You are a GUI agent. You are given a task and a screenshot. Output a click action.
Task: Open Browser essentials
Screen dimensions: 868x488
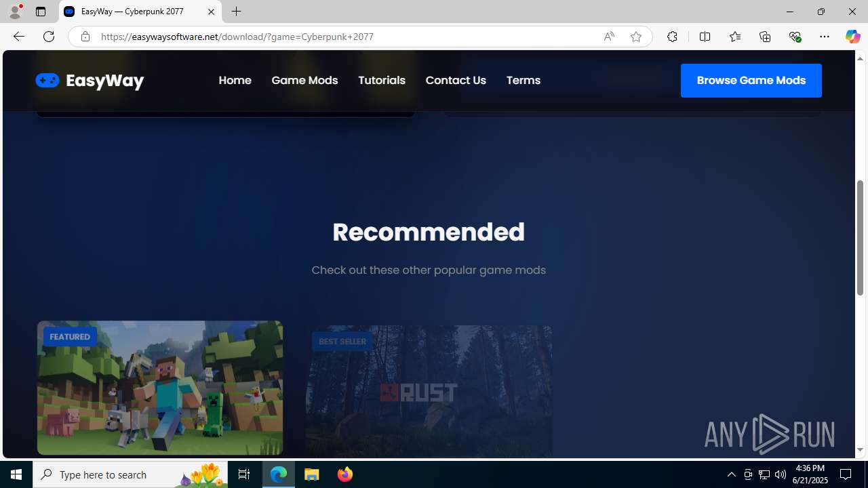click(795, 37)
